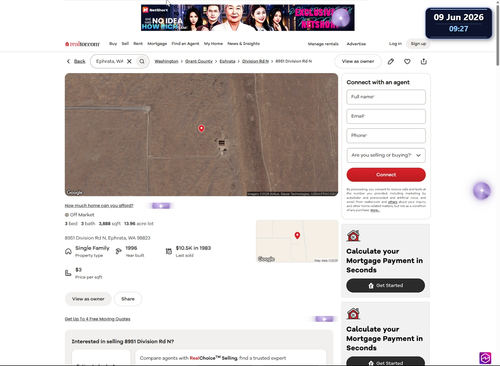This screenshot has height=366, width=500.
Task: Click first Get Started mortgage button
Action: point(386,286)
